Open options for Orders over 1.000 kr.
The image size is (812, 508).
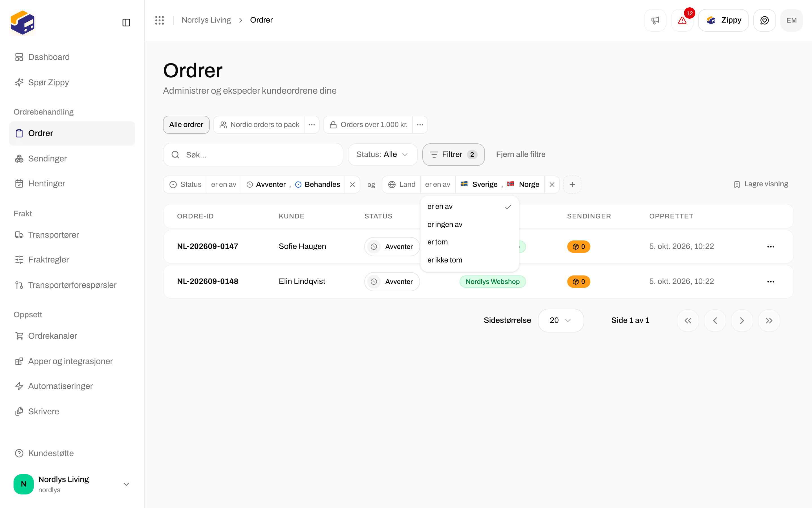point(420,125)
